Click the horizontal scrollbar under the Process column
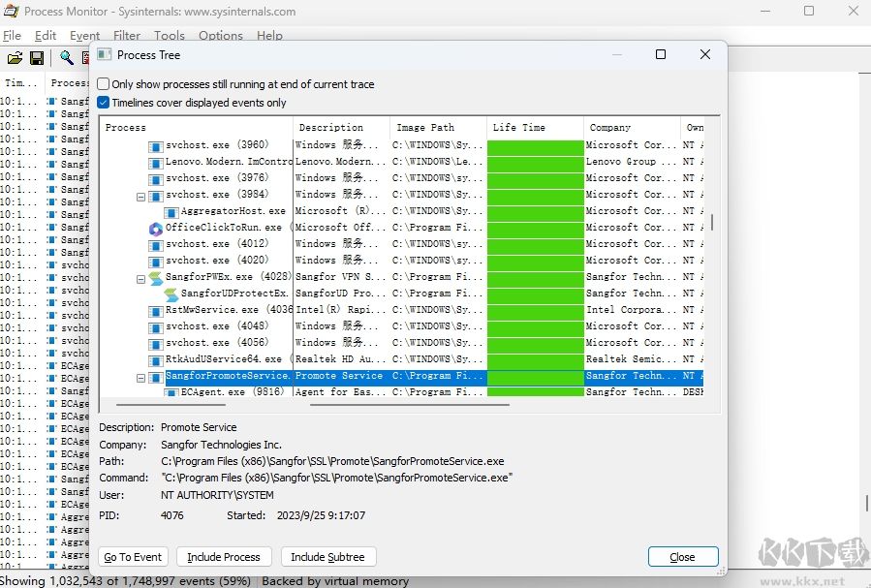Viewport: 871px width, 588px height. click(x=171, y=405)
